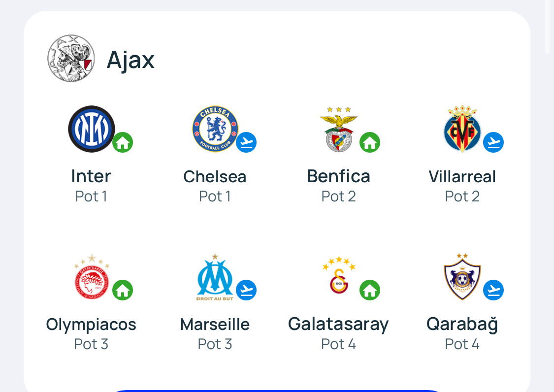The width and height of the screenshot is (554, 392).
Task: Open the Galatasaray team name link
Action: pyautogui.click(x=338, y=325)
